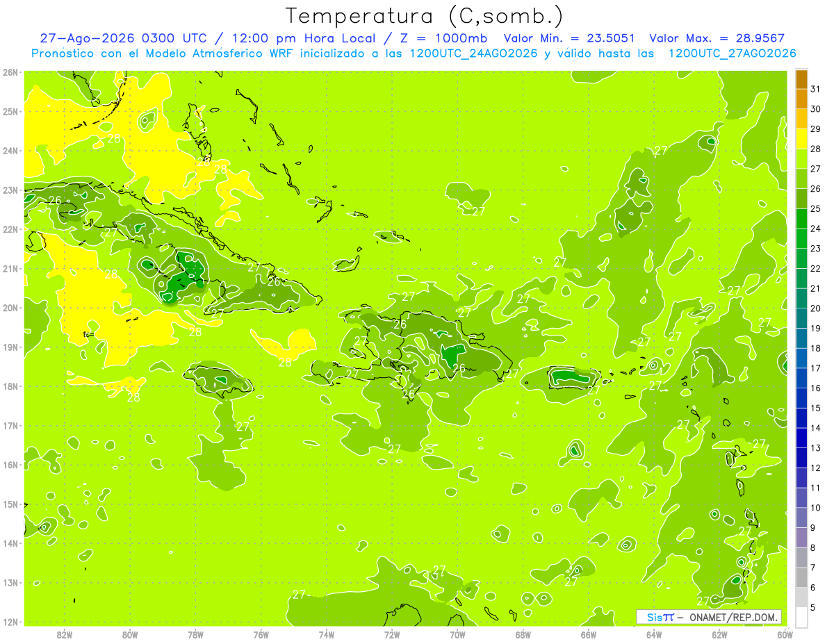Click green swatch between 23 and 24
This screenshot has height=644, width=834.
[x=801, y=238]
